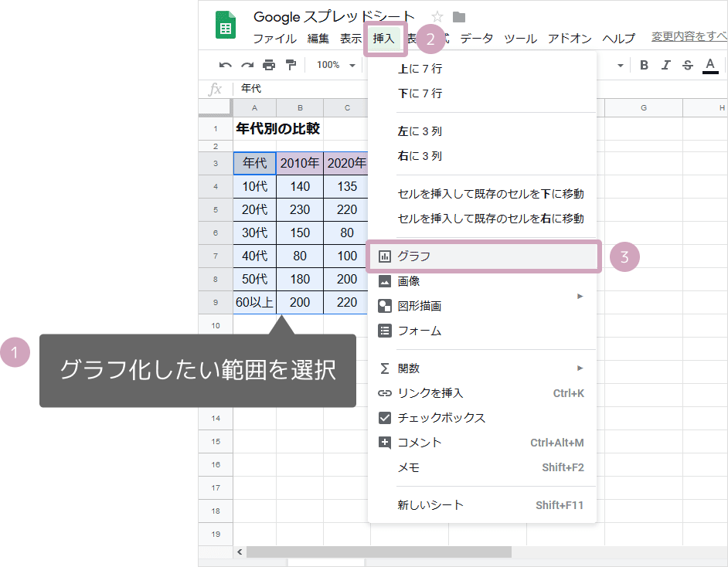This screenshot has height=567, width=728.
Task: Open the text color (A) picker
Action: 710,66
